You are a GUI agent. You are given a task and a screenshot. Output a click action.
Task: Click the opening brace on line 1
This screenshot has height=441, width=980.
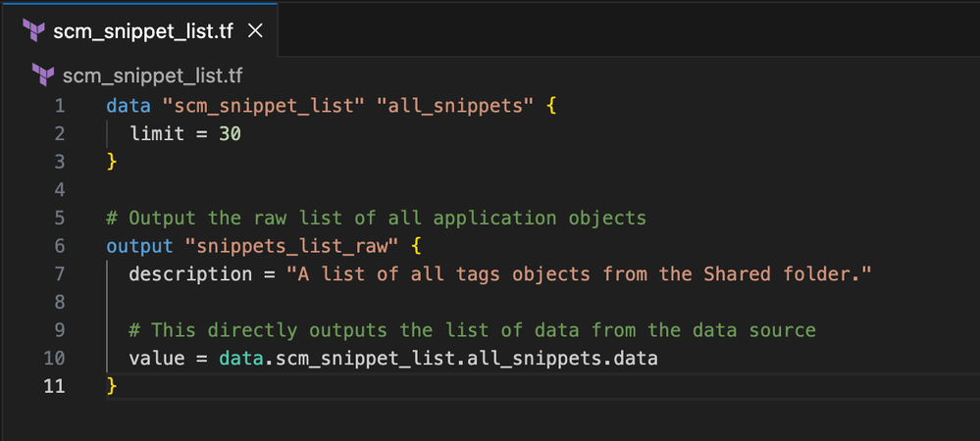coord(550,106)
